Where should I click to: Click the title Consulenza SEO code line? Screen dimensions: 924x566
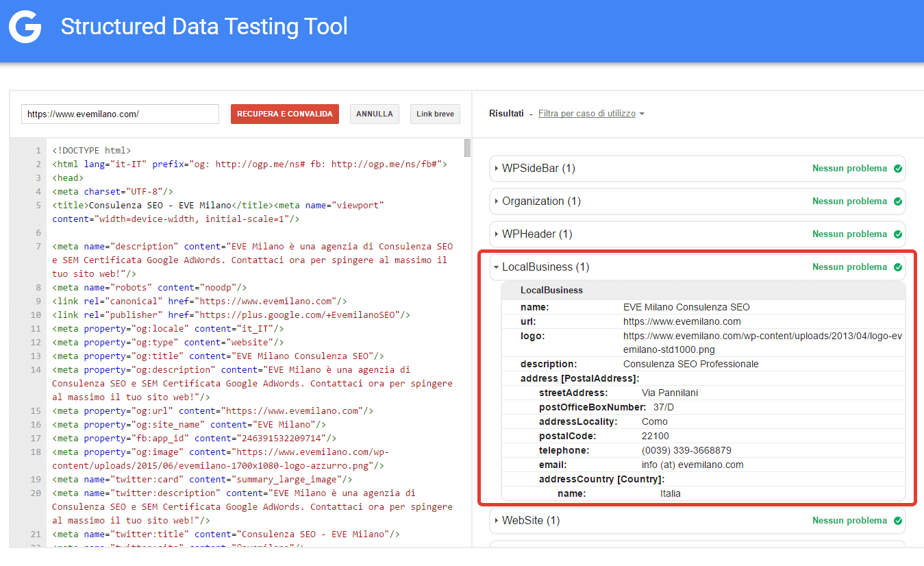(218, 212)
